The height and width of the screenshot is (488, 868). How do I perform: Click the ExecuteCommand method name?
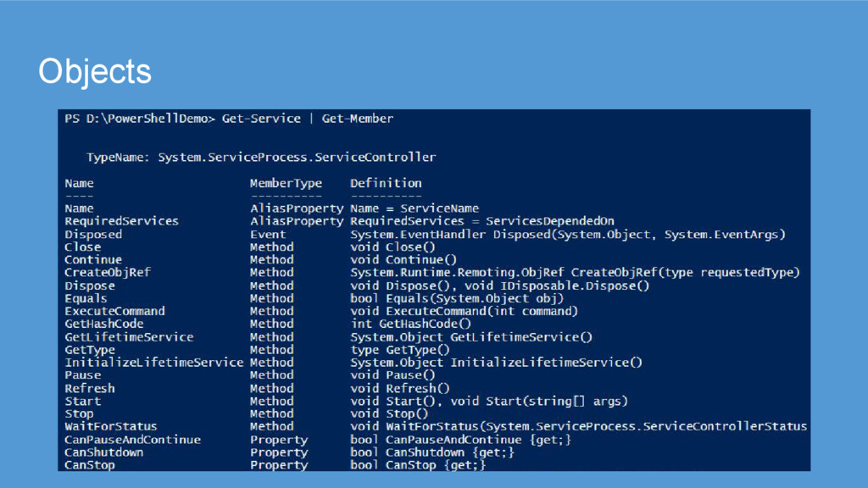[114, 311]
